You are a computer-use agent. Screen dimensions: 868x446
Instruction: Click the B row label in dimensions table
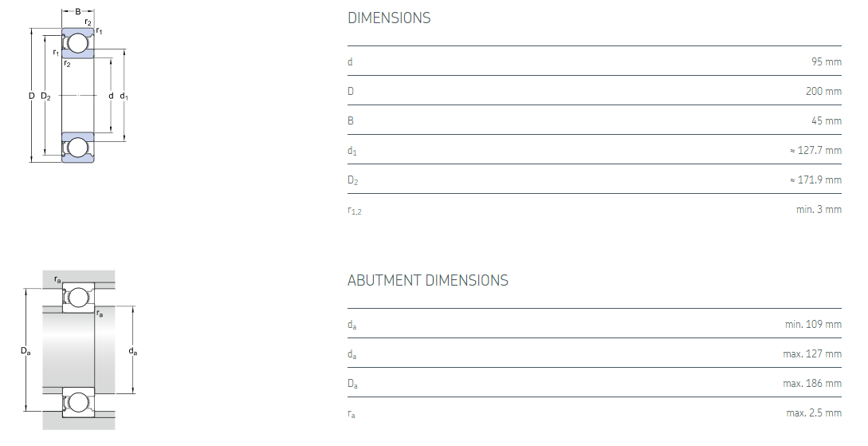351,120
